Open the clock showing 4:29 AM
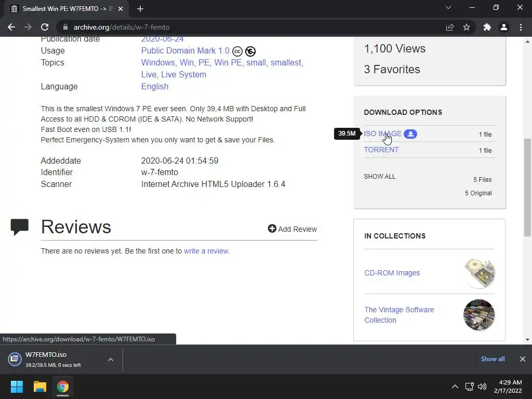 (508, 387)
